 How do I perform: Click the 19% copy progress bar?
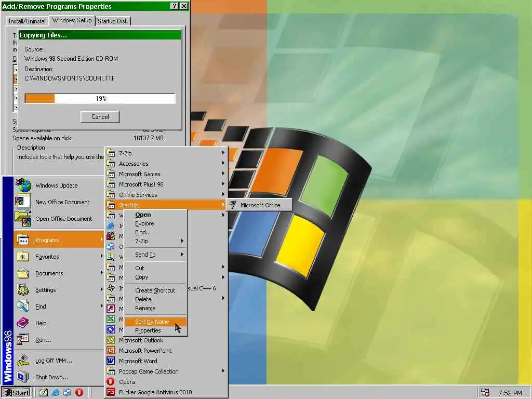click(x=100, y=98)
